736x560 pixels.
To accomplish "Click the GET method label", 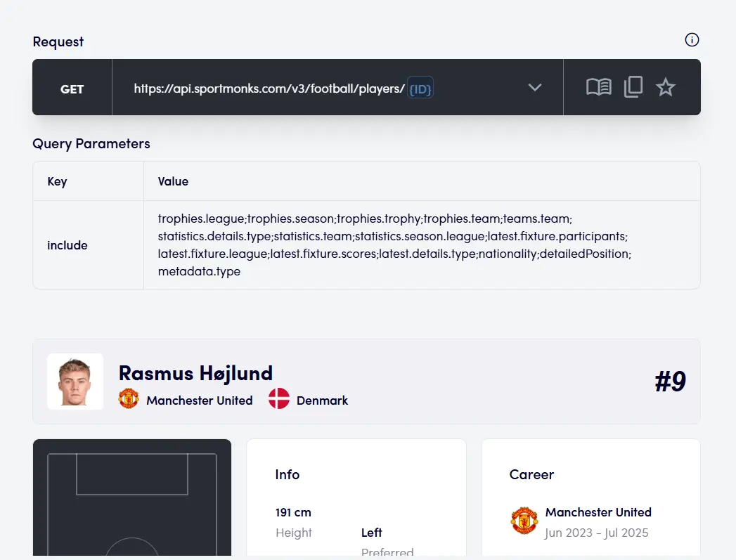I will click(x=72, y=89).
